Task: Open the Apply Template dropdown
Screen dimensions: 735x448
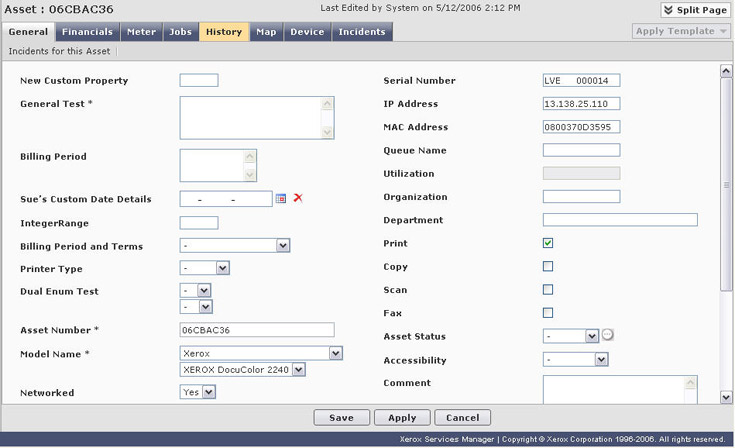Action: pyautogui.click(x=681, y=31)
